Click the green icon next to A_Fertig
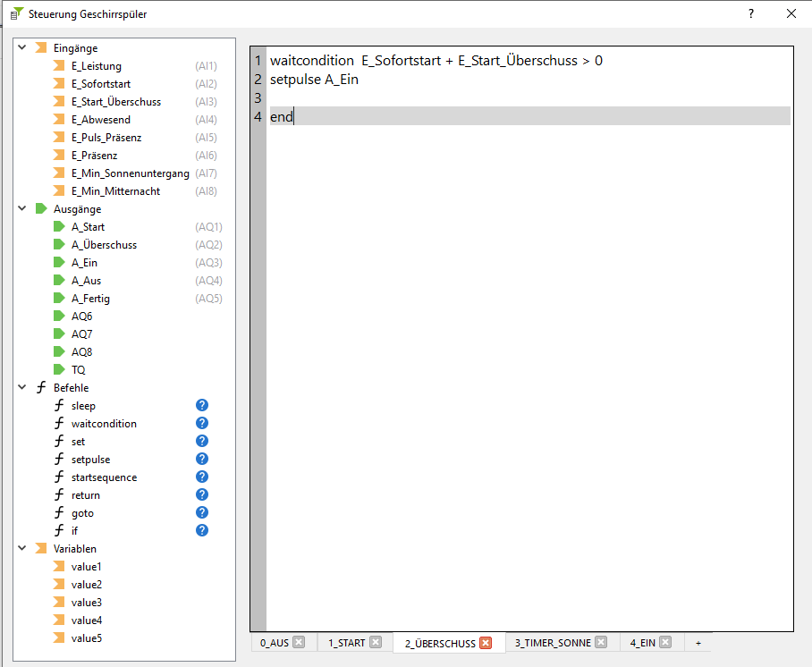Viewport: 812px width, 667px height. pos(59,299)
